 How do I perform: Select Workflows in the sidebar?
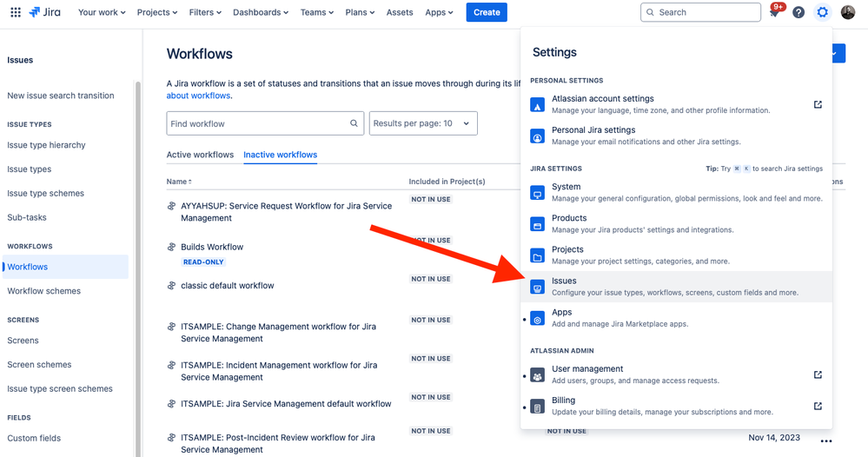pos(65,267)
